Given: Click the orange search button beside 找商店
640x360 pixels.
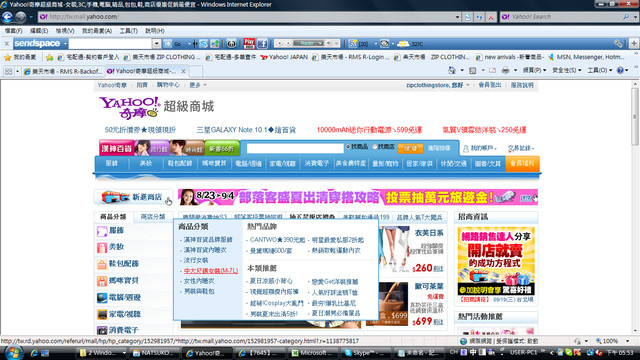Looking at the screenshot, I should (x=410, y=148).
